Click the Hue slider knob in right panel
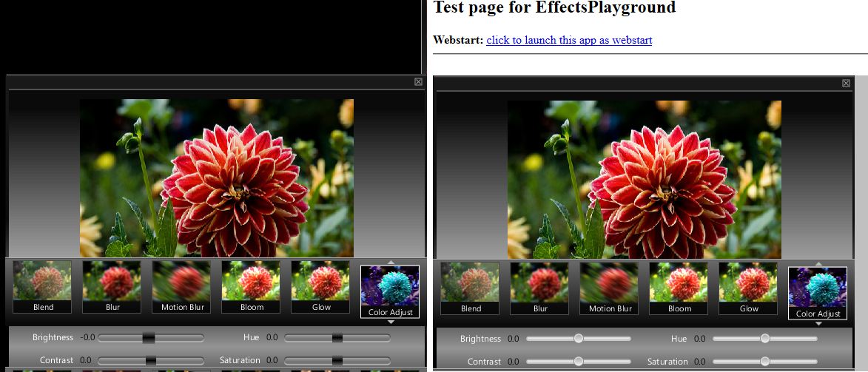The image size is (868, 372). point(764,339)
